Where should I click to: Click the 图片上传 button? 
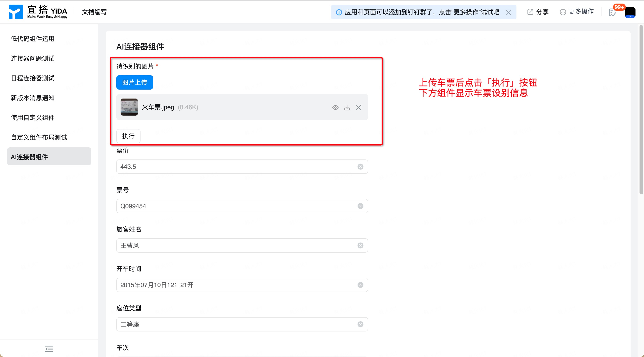134,82
